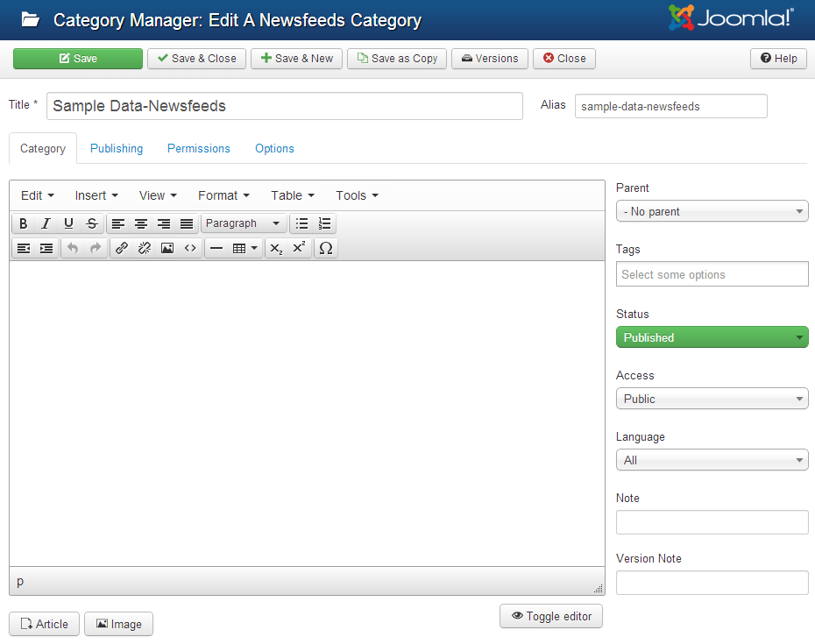The image size is (815, 644).
Task: Click the p element path in statusbar
Action: pyautogui.click(x=20, y=581)
